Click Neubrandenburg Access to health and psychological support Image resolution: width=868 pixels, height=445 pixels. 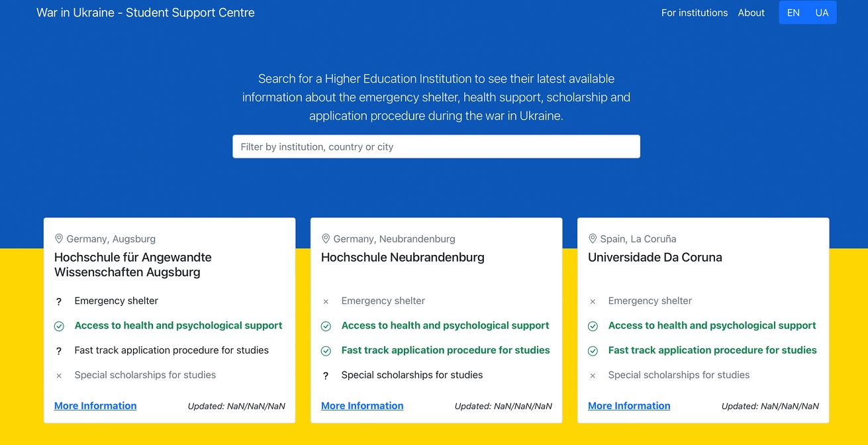445,326
